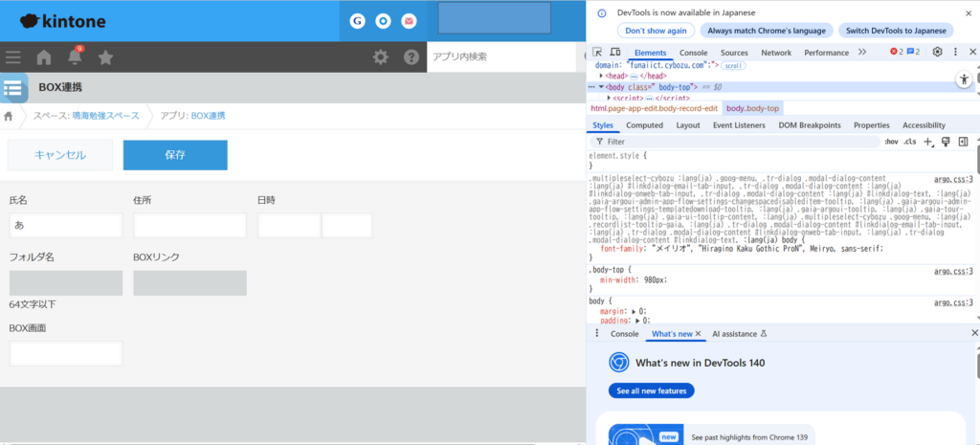The width and height of the screenshot is (980, 445).
Task: Click the kintone home icon
Action: click(44, 57)
